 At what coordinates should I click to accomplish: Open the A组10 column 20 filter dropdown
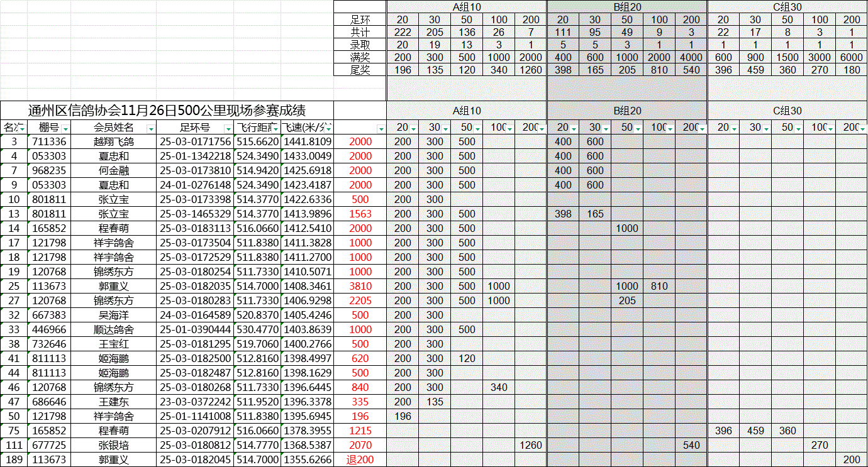point(413,128)
